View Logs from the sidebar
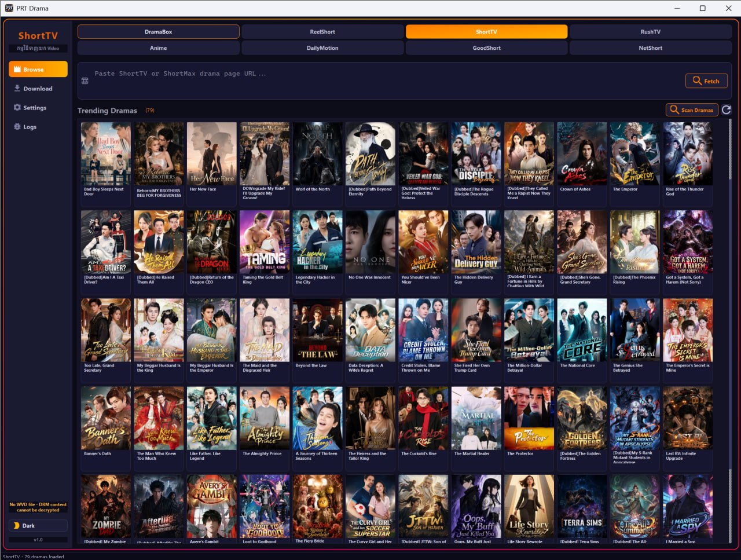This screenshot has height=560, width=741. [x=38, y=127]
